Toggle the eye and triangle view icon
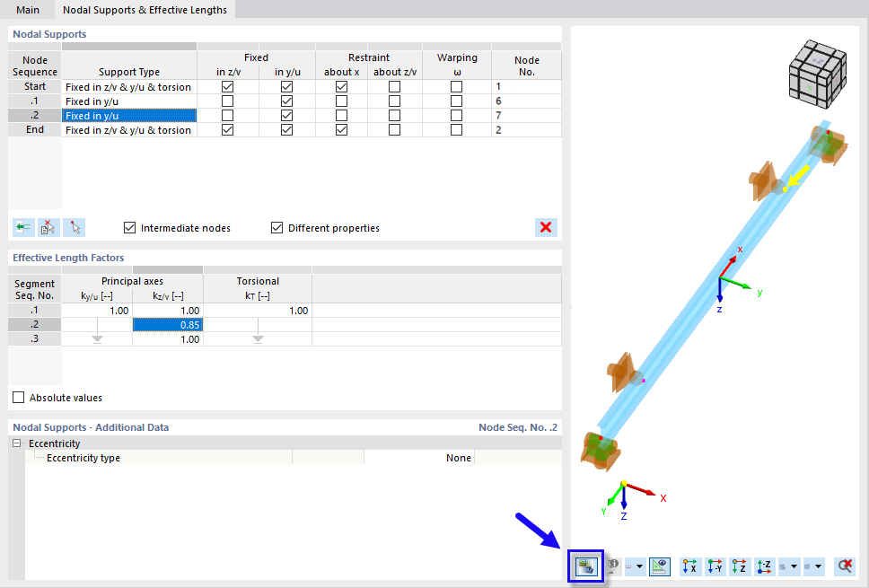The width and height of the screenshot is (869, 588). (660, 566)
